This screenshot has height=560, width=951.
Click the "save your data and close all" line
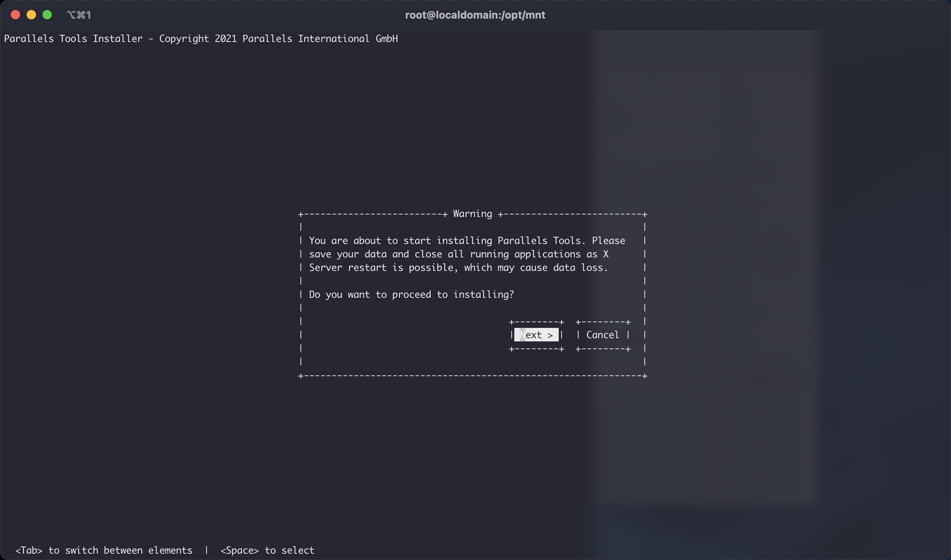(458, 254)
